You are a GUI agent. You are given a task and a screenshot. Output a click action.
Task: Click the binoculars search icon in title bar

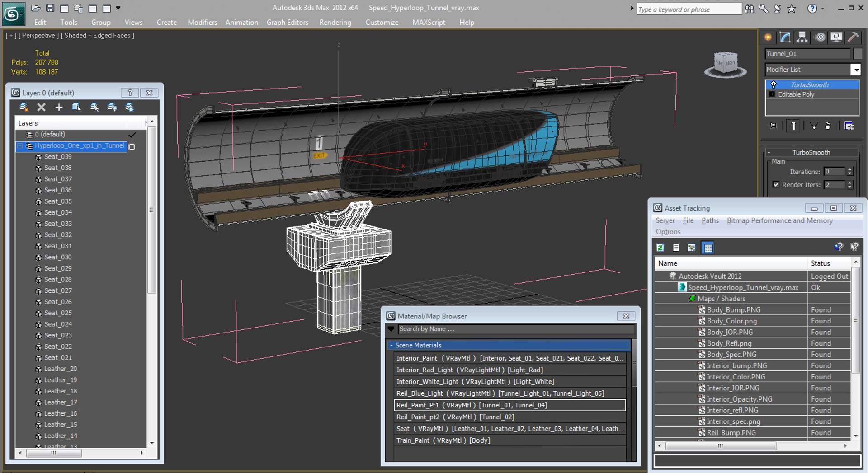point(750,9)
